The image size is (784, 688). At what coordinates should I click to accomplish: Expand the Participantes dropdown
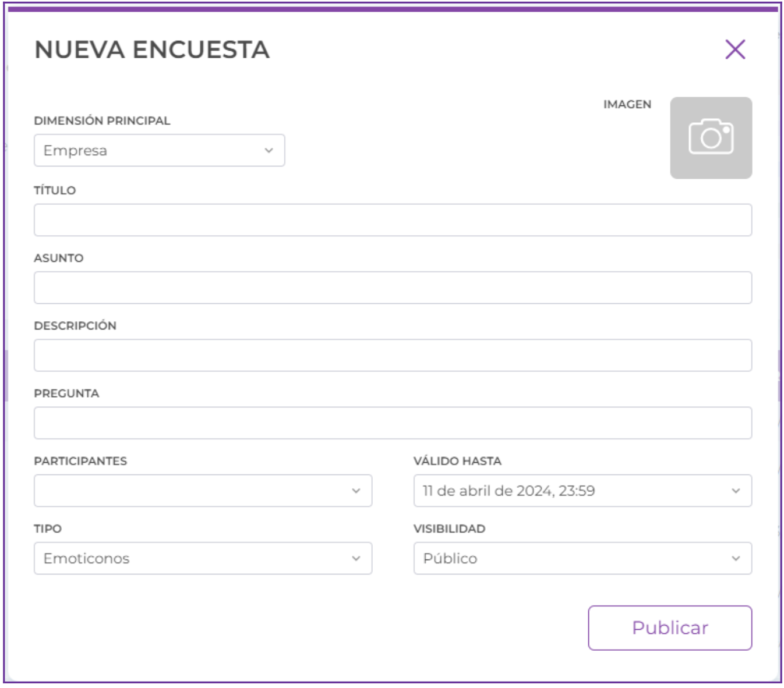(203, 491)
